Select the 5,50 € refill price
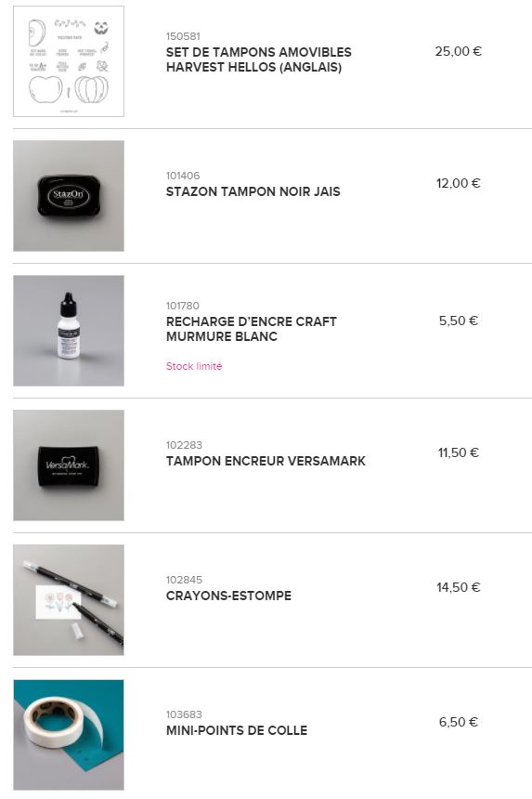 458,321
